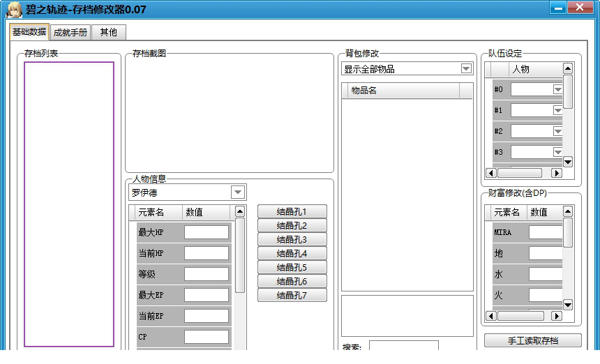Click the 队伍设定 vertical scrollbar thumb
600x364 pixels.
pyautogui.click(x=568, y=92)
